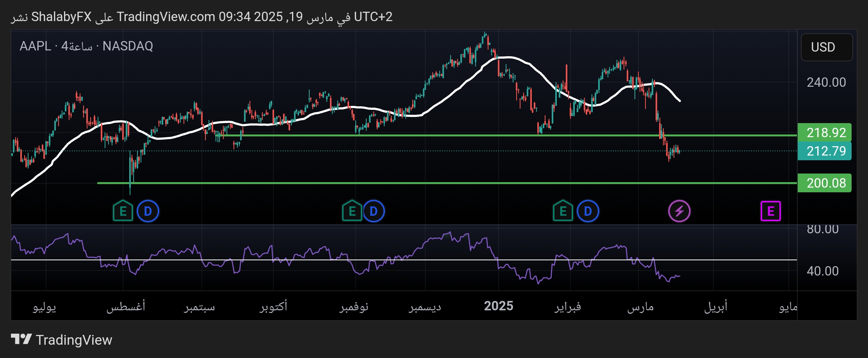Click the يوليو month label
This screenshot has height=358, width=868.
[x=45, y=307]
